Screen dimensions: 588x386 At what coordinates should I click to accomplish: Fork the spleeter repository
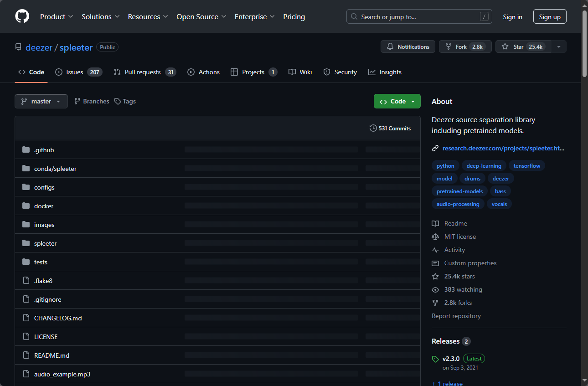pyautogui.click(x=465, y=47)
